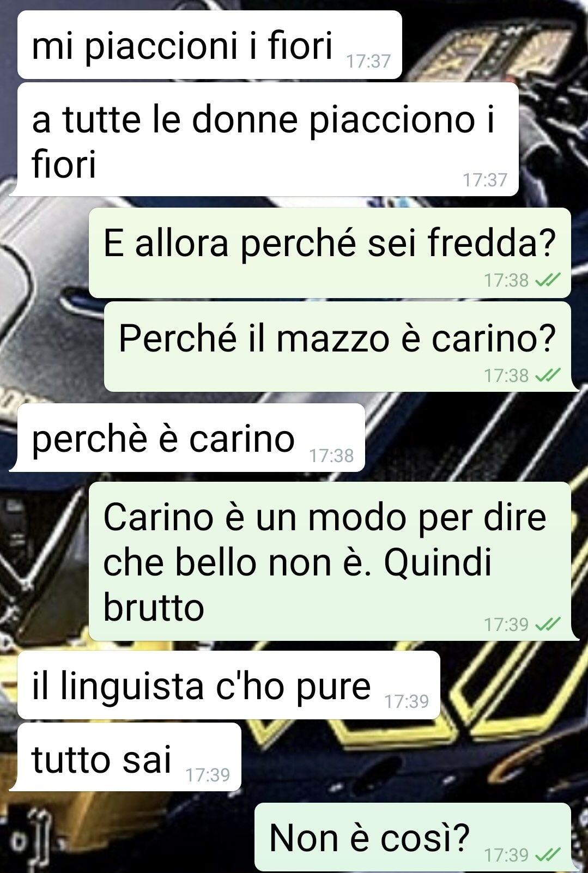Tap the read ticks on the "Quindi brutto" message
588x873 pixels.
(x=547, y=625)
